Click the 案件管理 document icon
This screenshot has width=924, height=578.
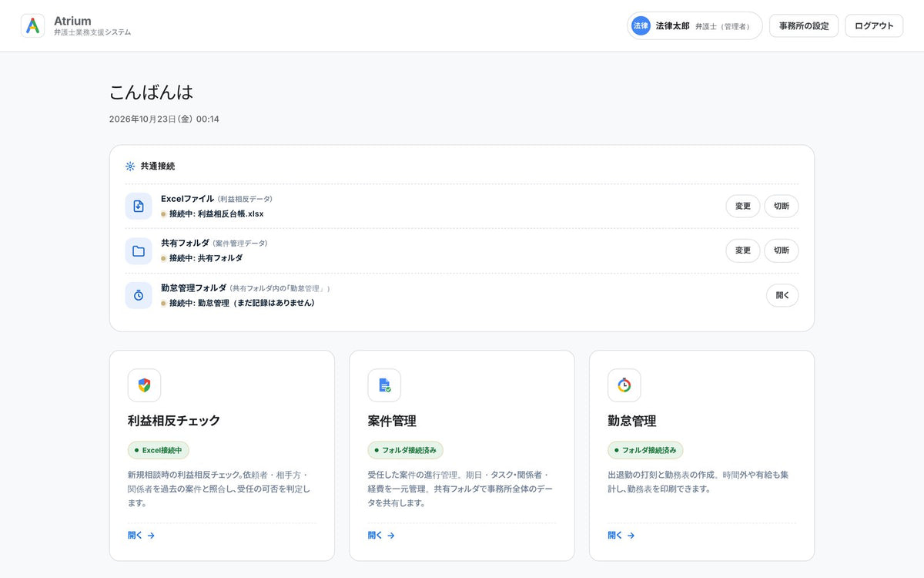pyautogui.click(x=384, y=385)
